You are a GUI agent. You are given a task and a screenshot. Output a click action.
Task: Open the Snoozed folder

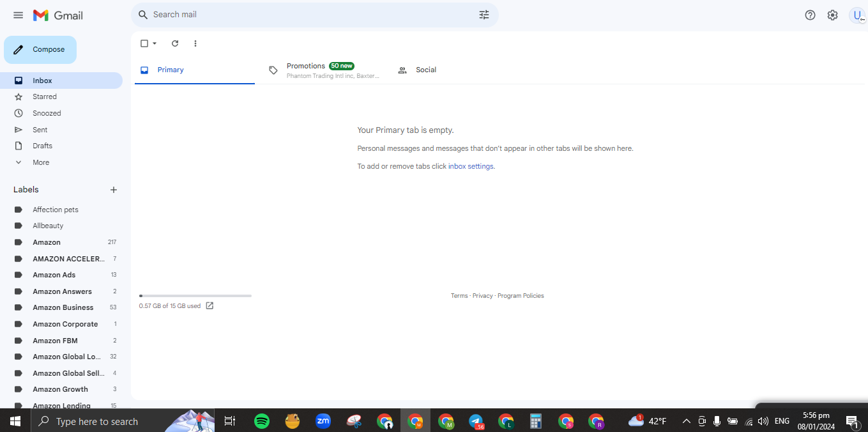(61, 113)
